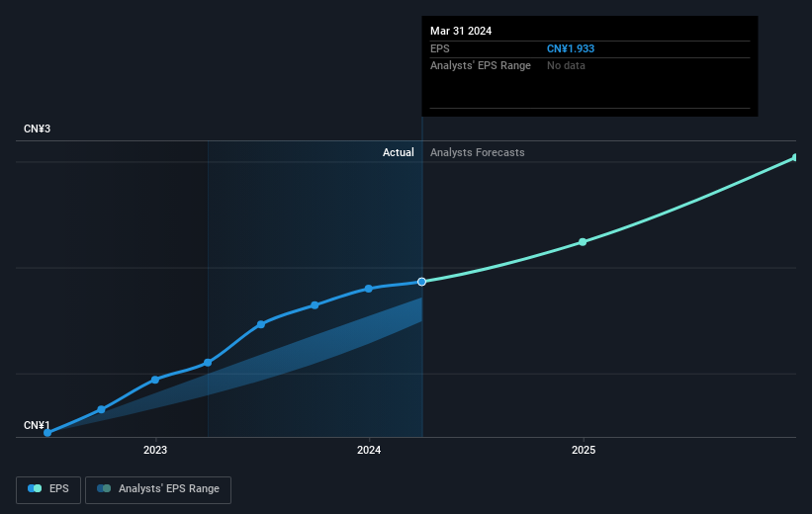Click the CN¥1.933 EPS value in tooltip

571,48
